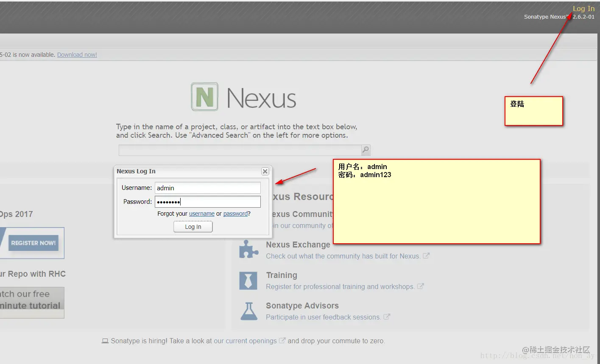Click the 'Nexus Exchange' heading
The width and height of the screenshot is (600, 364).
pyautogui.click(x=298, y=245)
